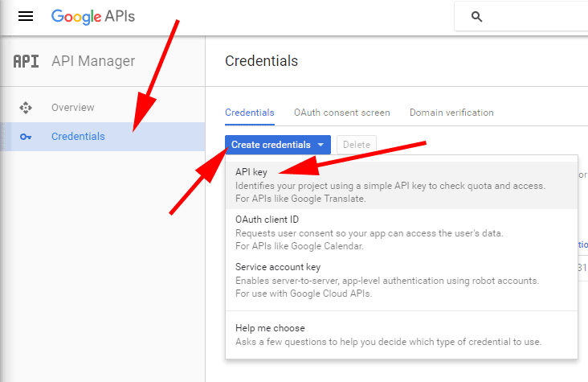Open Overview in the left sidebar

[x=72, y=108]
